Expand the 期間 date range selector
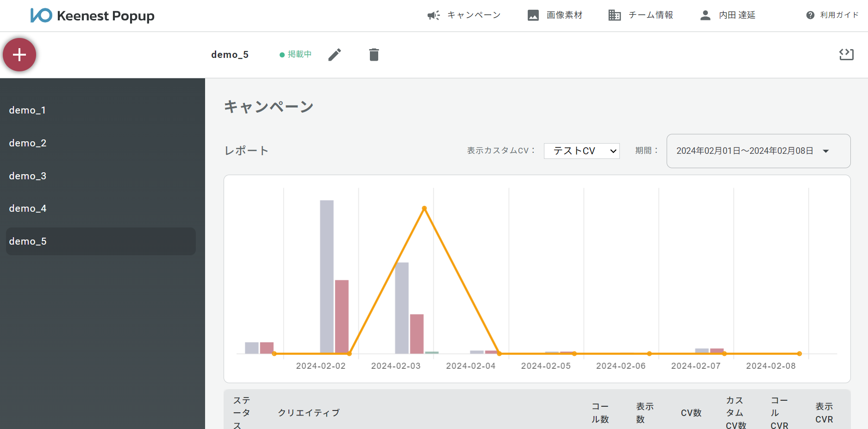The width and height of the screenshot is (868, 429). (758, 151)
